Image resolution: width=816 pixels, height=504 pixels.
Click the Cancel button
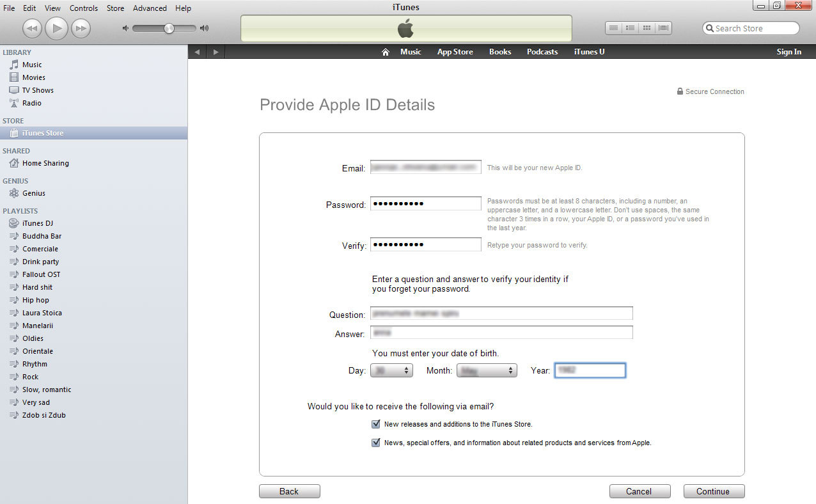click(639, 491)
